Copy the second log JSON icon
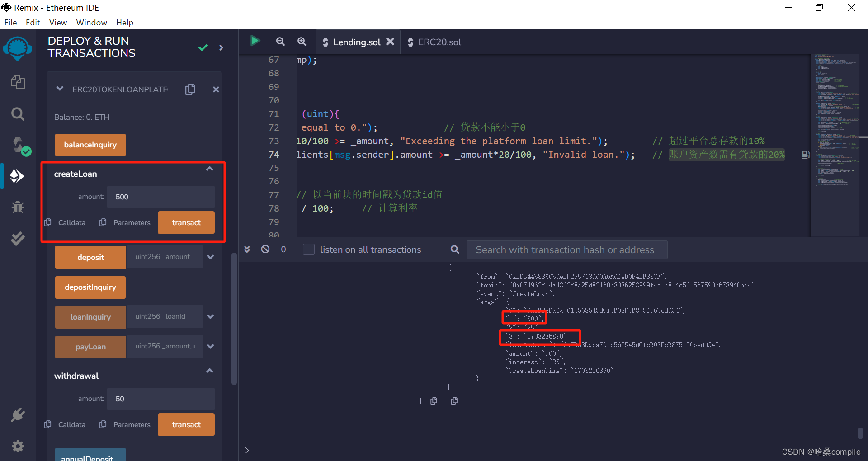The image size is (868, 461). (x=454, y=401)
